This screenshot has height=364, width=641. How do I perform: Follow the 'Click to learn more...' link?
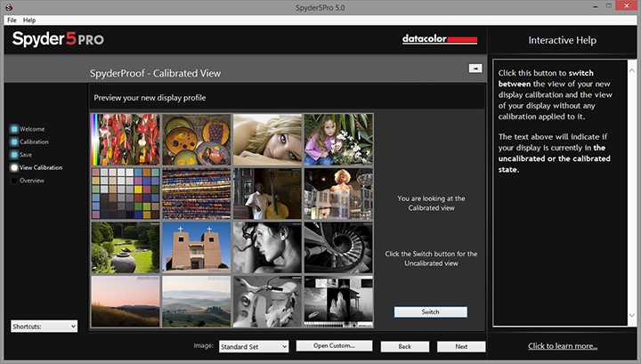pyautogui.click(x=563, y=345)
